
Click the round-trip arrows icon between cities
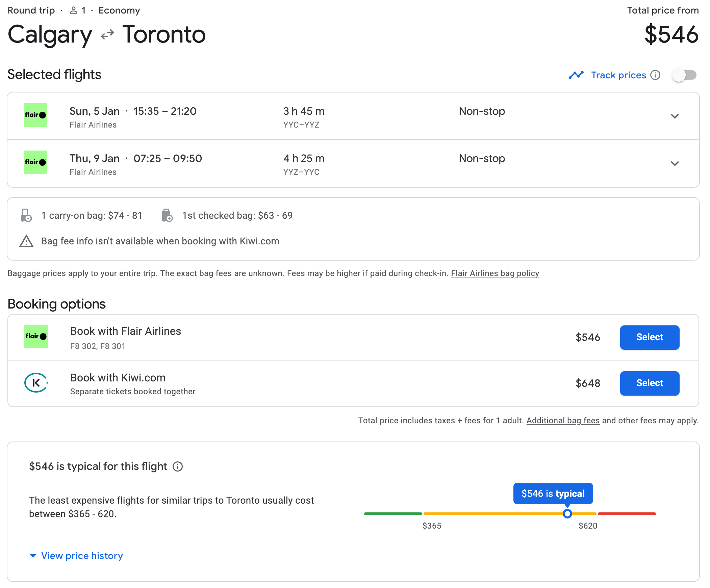point(107,34)
